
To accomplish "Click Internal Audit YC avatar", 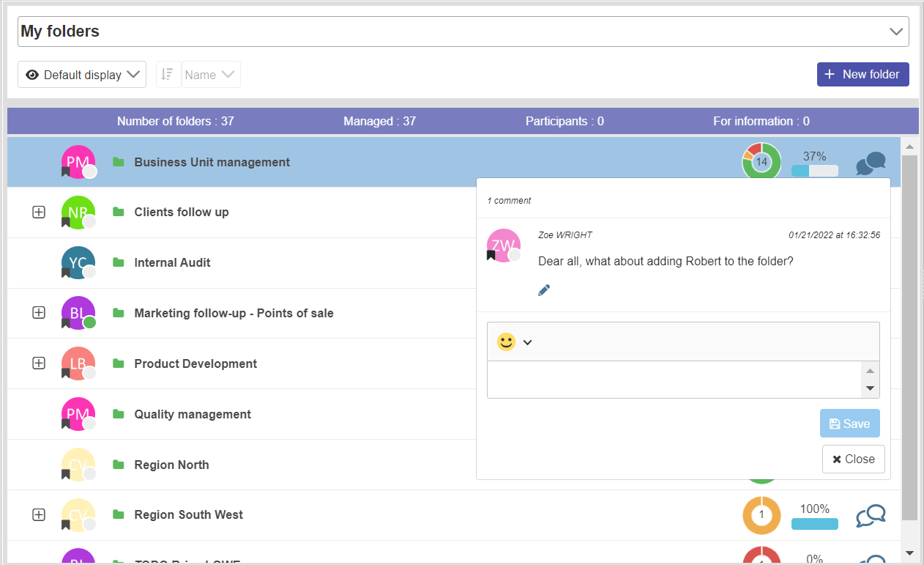I will coord(78,263).
